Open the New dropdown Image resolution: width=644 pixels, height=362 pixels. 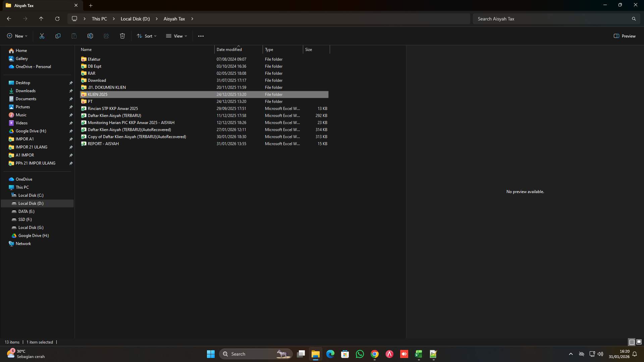(17, 36)
